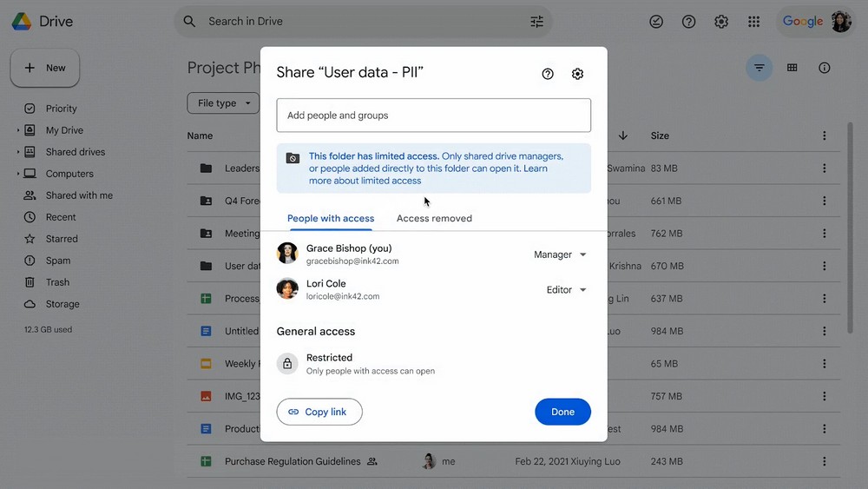
Task: Click the Copy link button
Action: pyautogui.click(x=319, y=412)
